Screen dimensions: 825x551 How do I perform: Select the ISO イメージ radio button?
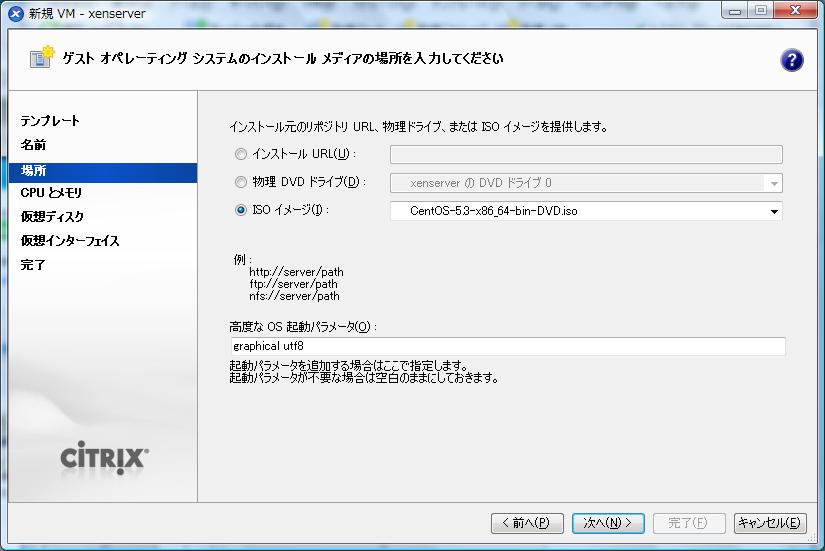click(241, 210)
